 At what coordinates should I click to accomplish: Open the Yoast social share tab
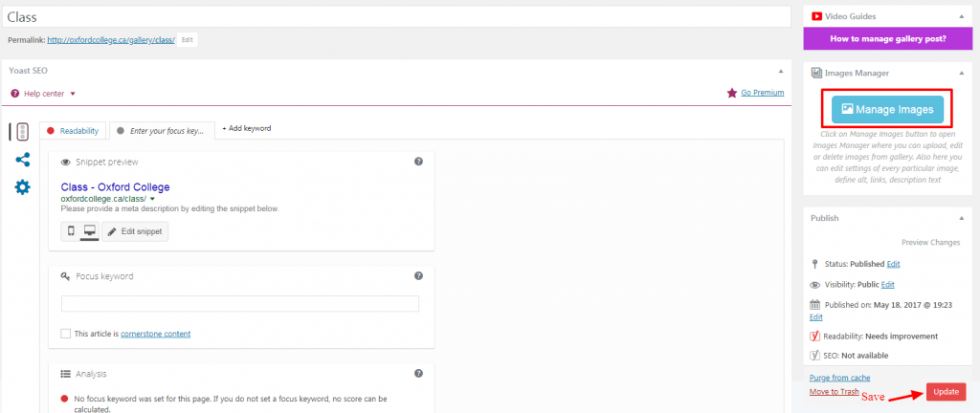point(22,160)
